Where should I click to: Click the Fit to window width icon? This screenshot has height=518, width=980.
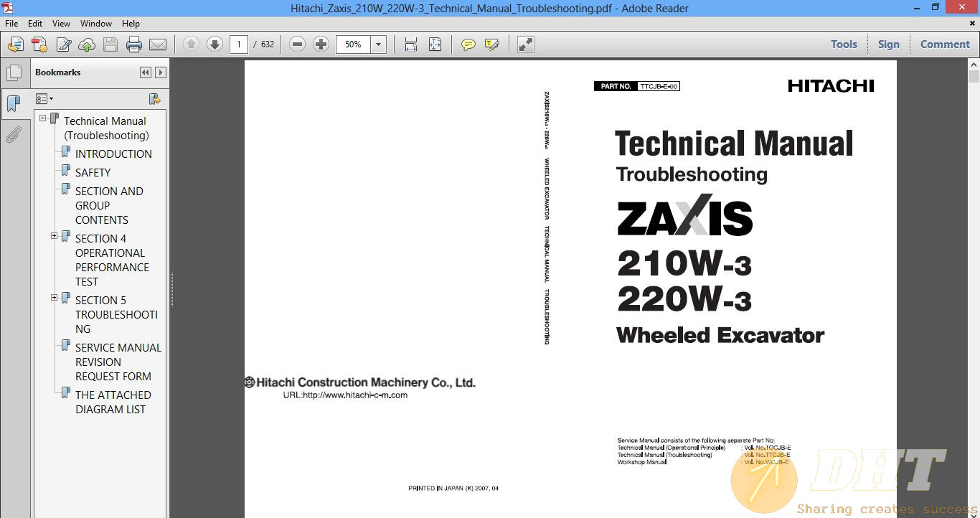click(411, 44)
